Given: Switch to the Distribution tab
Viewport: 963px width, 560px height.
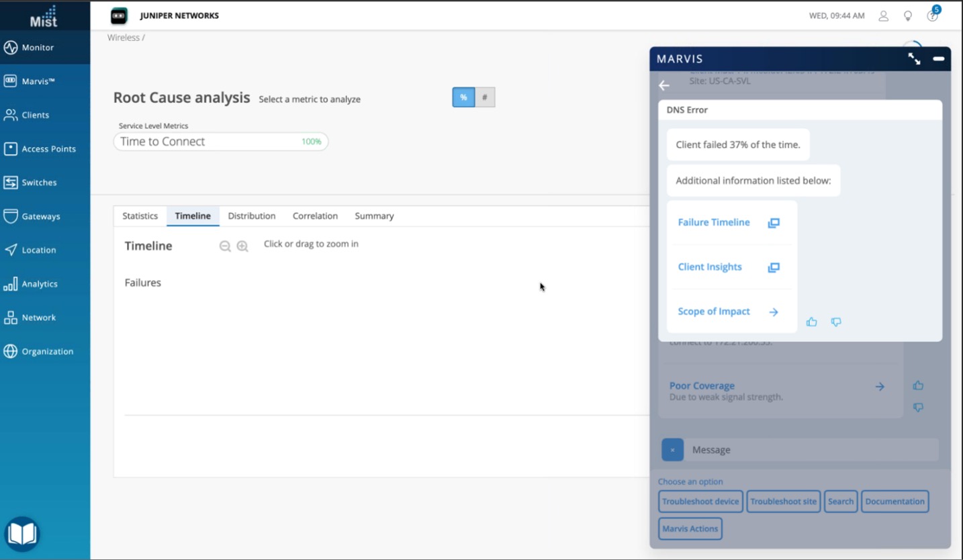Looking at the screenshot, I should point(251,216).
